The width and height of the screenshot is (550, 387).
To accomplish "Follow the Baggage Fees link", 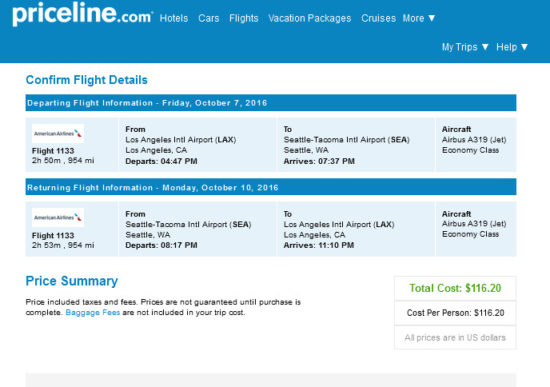I will point(93,313).
